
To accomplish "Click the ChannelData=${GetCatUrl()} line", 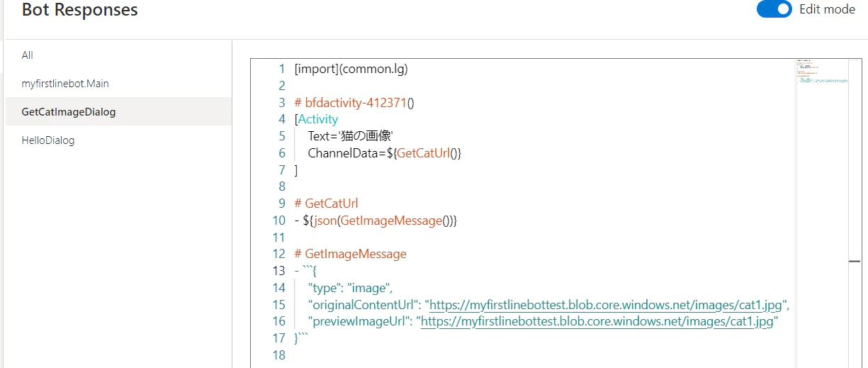I will [x=385, y=154].
